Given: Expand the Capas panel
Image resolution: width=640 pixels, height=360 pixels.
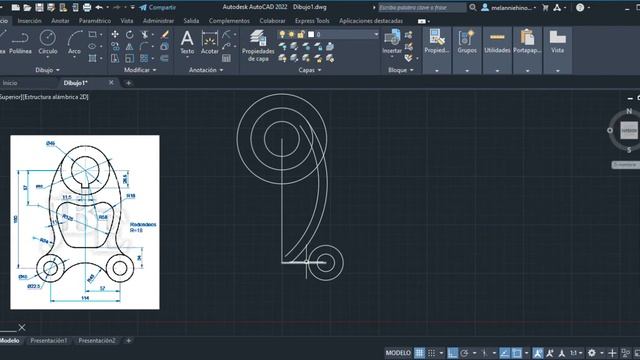Looking at the screenshot, I should 309,70.
